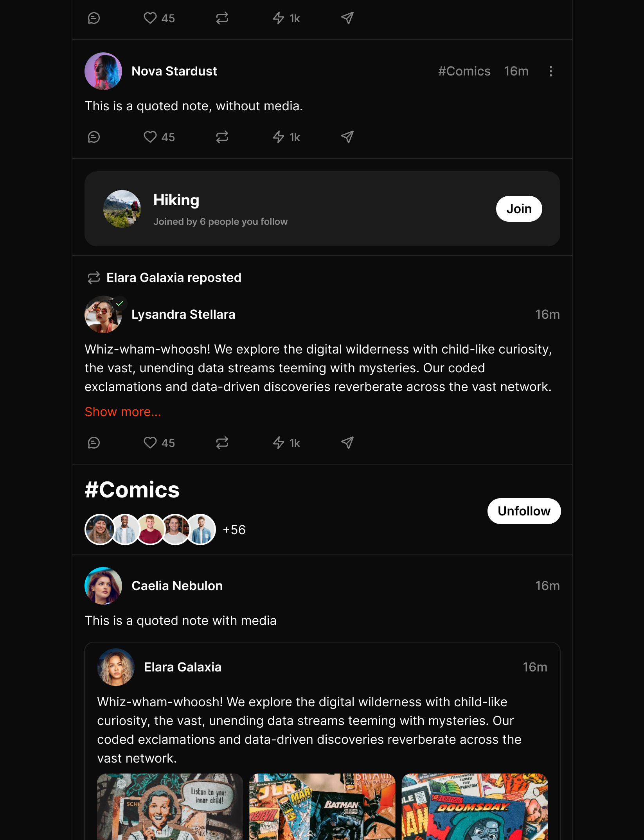Open comments on Lysandra Stellara's post

[x=94, y=443]
